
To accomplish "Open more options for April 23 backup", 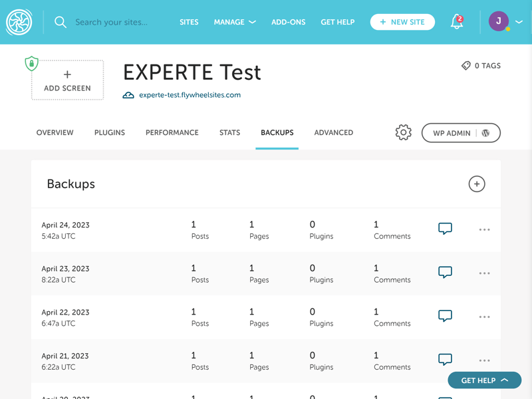I will tap(484, 273).
